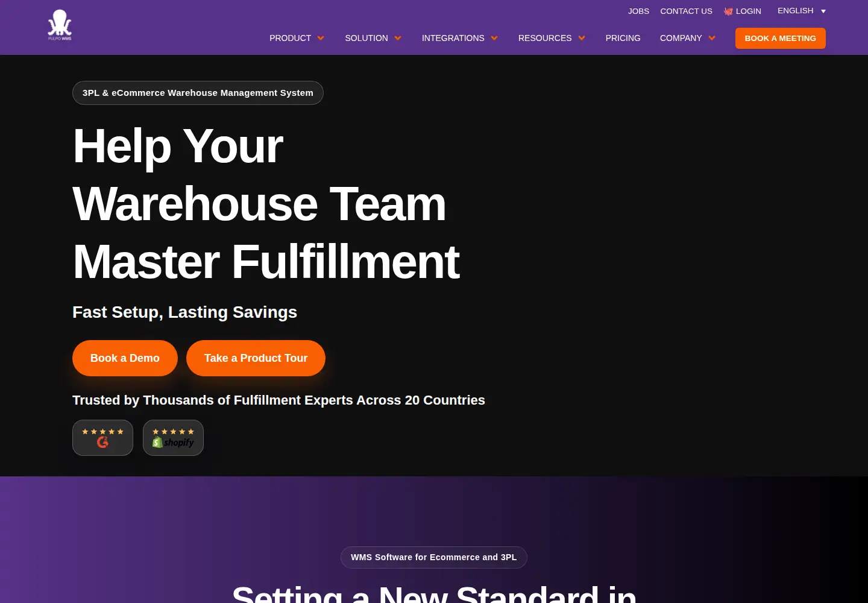Expand the SOLUTION menu chevron

tap(398, 38)
